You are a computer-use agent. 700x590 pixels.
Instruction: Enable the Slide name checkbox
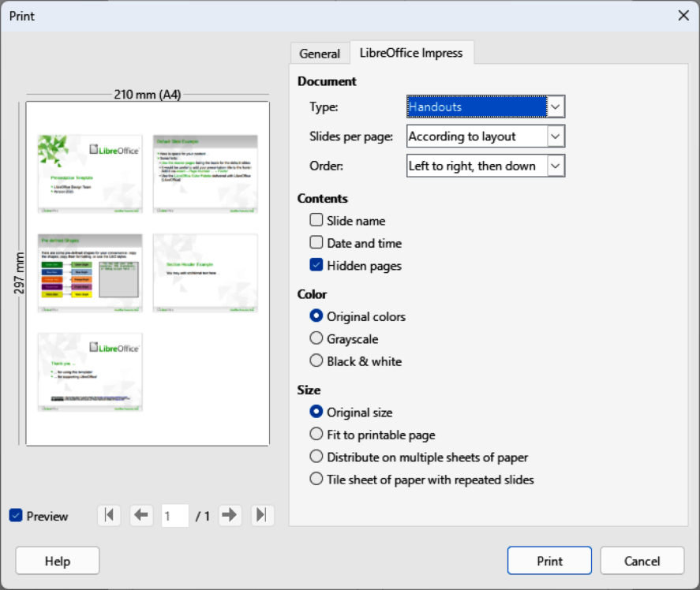(316, 221)
